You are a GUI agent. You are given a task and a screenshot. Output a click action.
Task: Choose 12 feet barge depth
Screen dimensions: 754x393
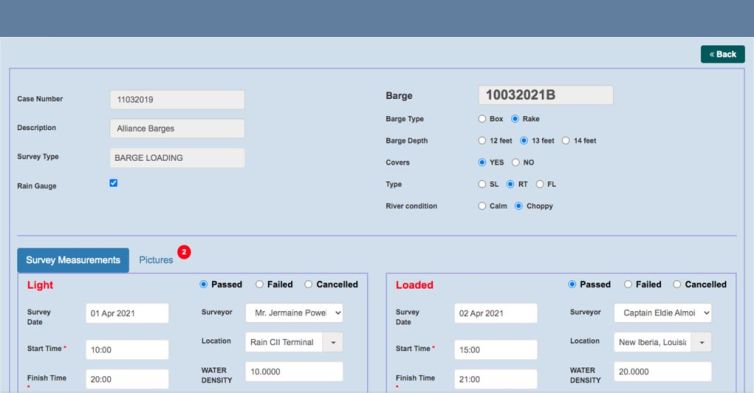point(482,140)
